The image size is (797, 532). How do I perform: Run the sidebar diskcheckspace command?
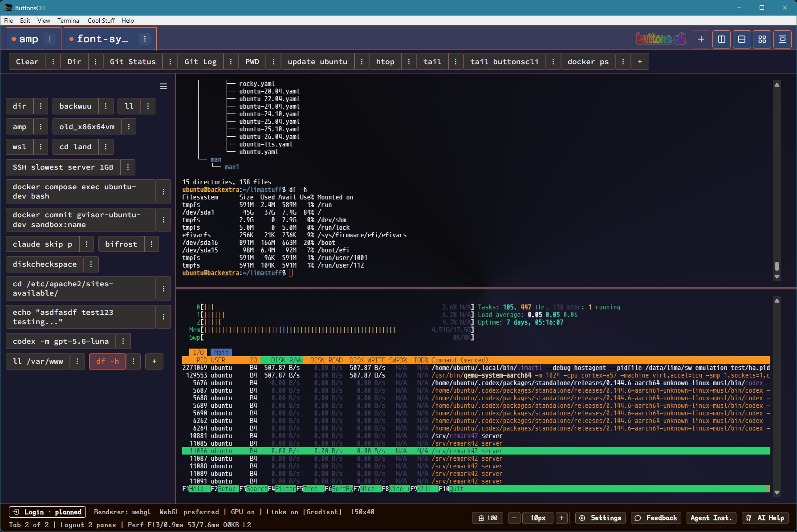click(x=45, y=264)
